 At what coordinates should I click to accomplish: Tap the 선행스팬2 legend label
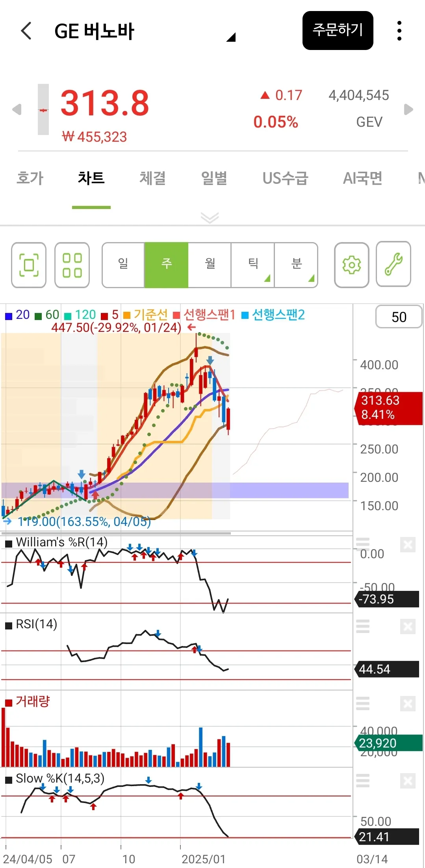tap(273, 315)
